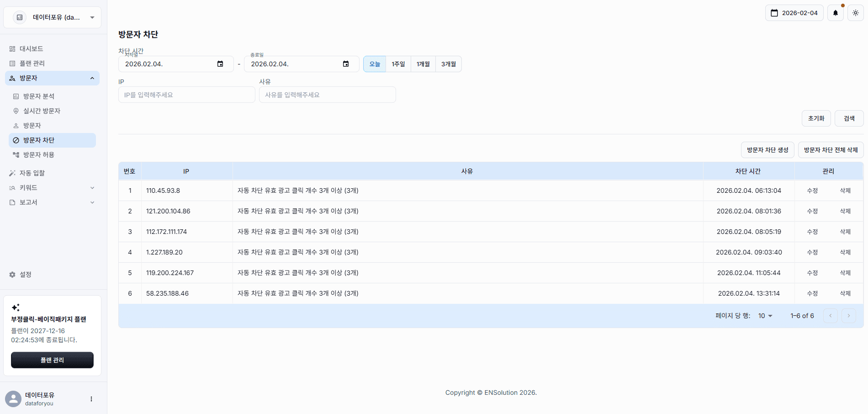Click 삭제 for IP 110.45.93.8
This screenshot has width=868, height=414.
click(x=845, y=191)
